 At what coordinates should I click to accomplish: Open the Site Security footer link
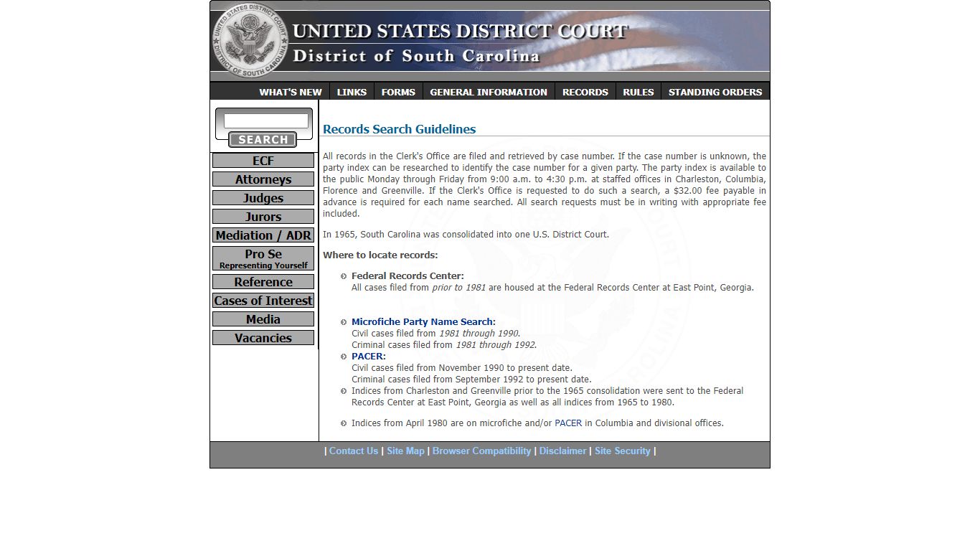pyautogui.click(x=623, y=451)
